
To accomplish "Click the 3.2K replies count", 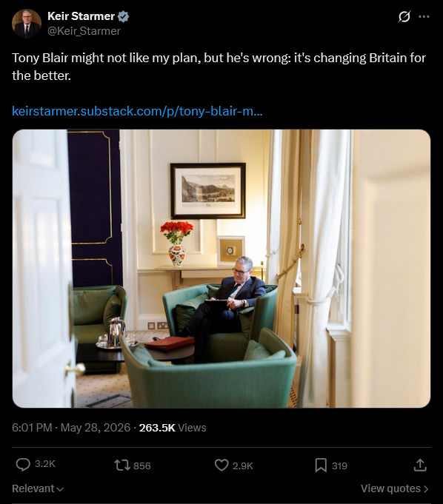I will (45, 464).
